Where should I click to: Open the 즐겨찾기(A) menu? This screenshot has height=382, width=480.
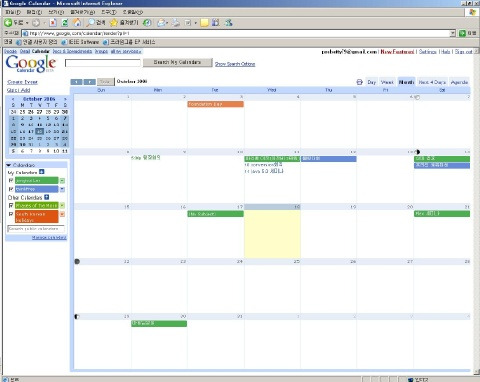tap(83, 12)
